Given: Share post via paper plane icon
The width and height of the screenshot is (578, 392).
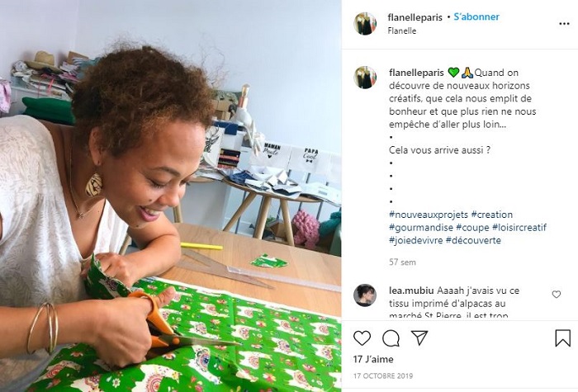Looking at the screenshot, I should pyautogui.click(x=419, y=338).
